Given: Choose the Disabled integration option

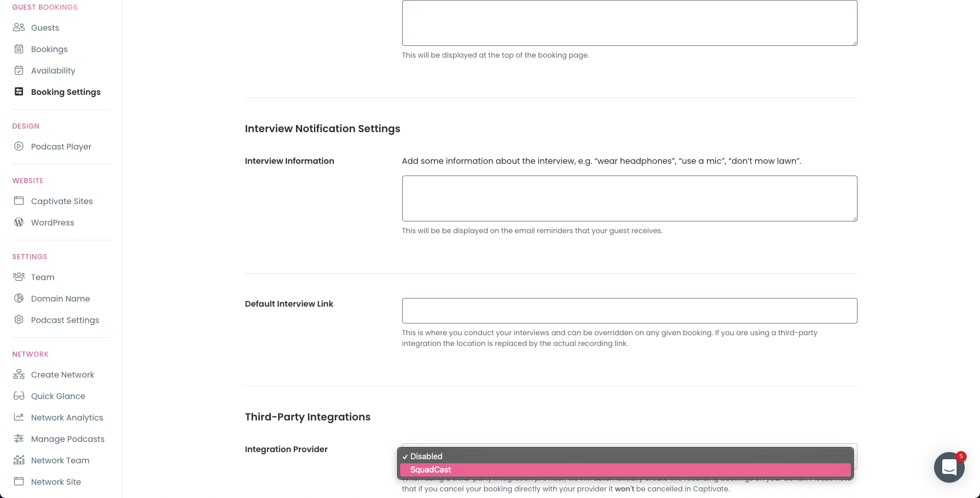Looking at the screenshot, I should point(625,456).
